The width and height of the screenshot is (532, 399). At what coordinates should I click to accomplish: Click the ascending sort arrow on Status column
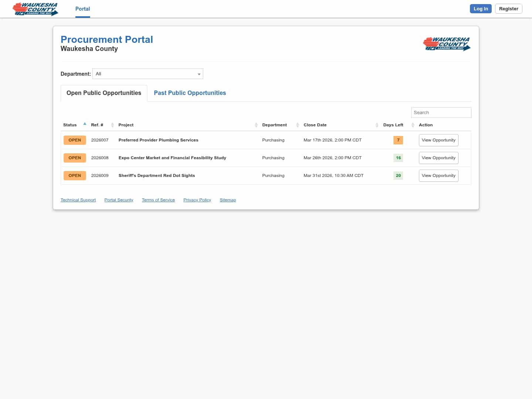coord(85,123)
